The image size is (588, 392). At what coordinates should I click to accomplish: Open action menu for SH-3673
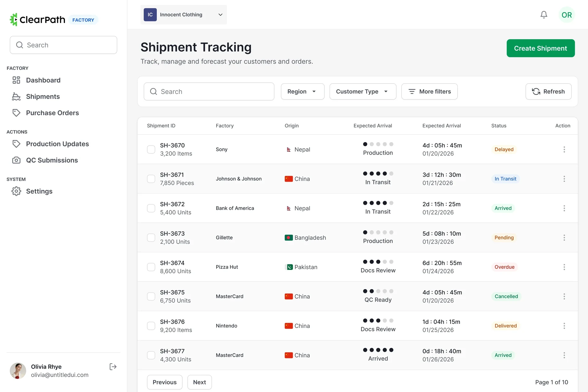coord(564,238)
